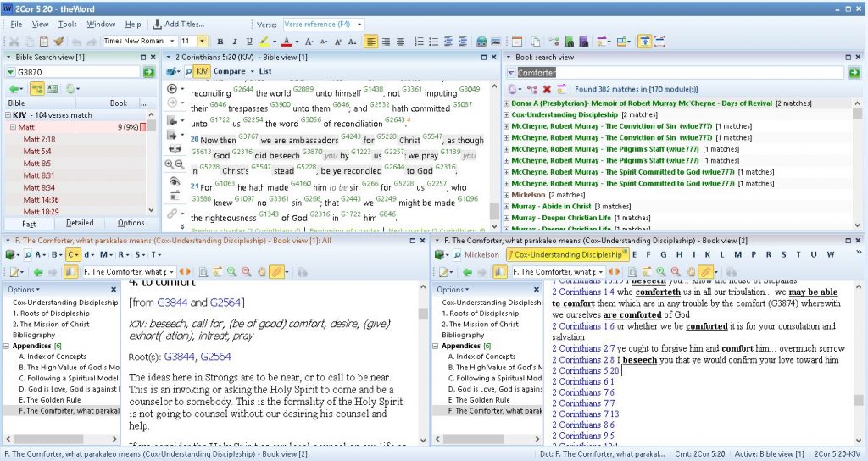Select E. The Golden Rule in Book view [1]
Image resolution: width=868 pixels, height=461 pixels.
click(49, 400)
